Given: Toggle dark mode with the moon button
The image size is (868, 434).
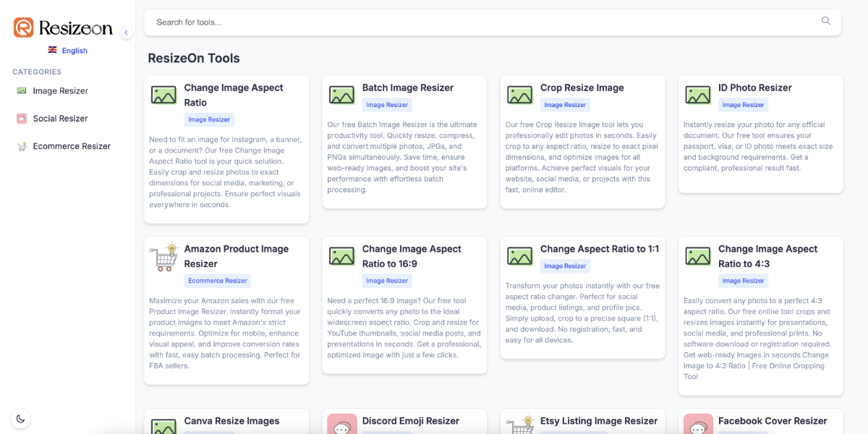Looking at the screenshot, I should (x=20, y=418).
